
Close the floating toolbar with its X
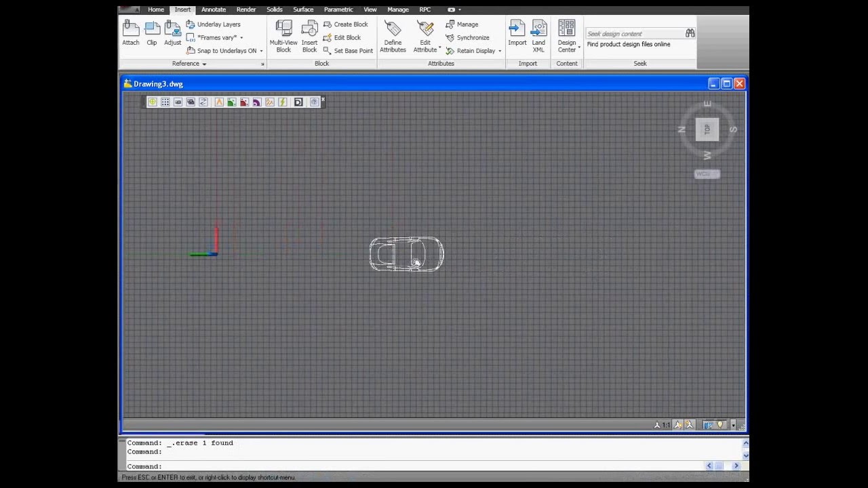(323, 99)
